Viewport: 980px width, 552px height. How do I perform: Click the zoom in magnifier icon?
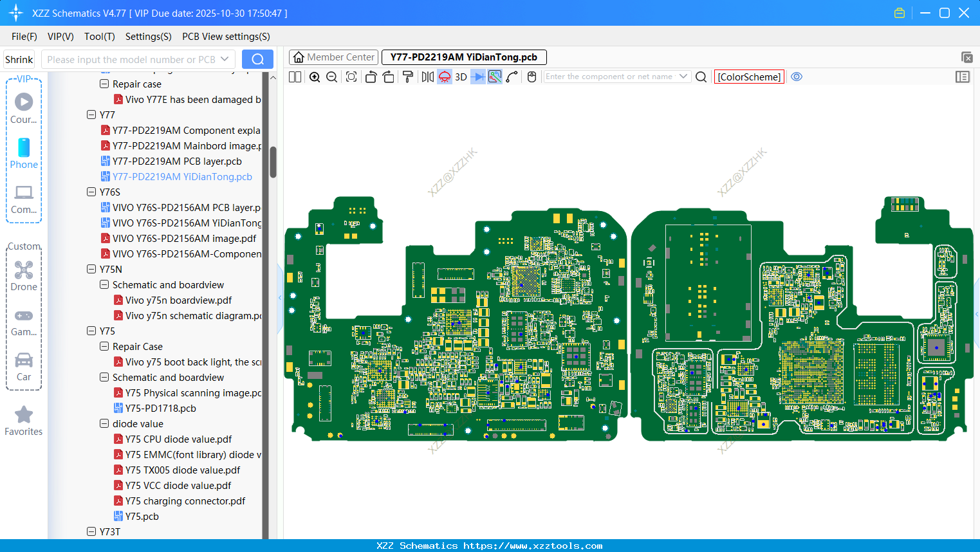point(315,77)
